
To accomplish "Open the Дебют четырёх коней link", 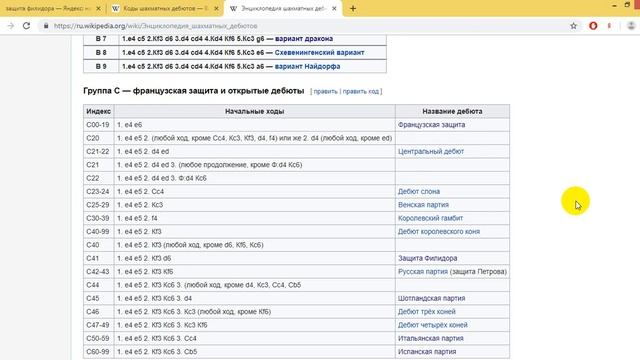I will point(433,325).
